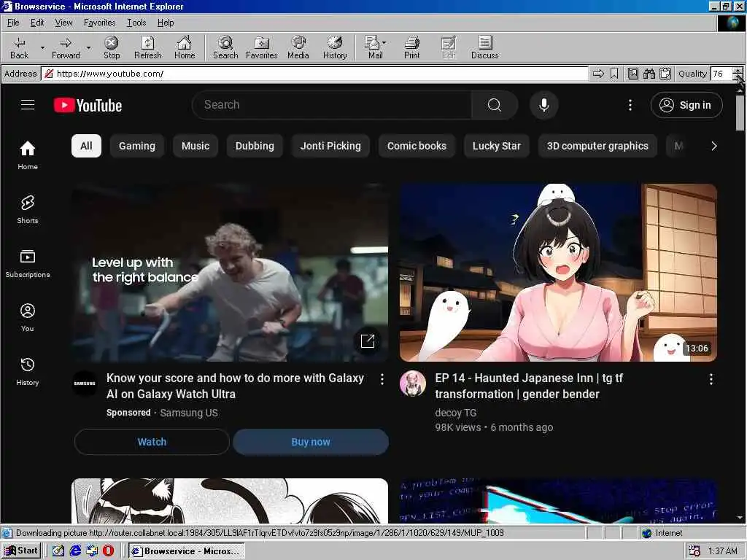Click the voice search microphone

point(543,105)
